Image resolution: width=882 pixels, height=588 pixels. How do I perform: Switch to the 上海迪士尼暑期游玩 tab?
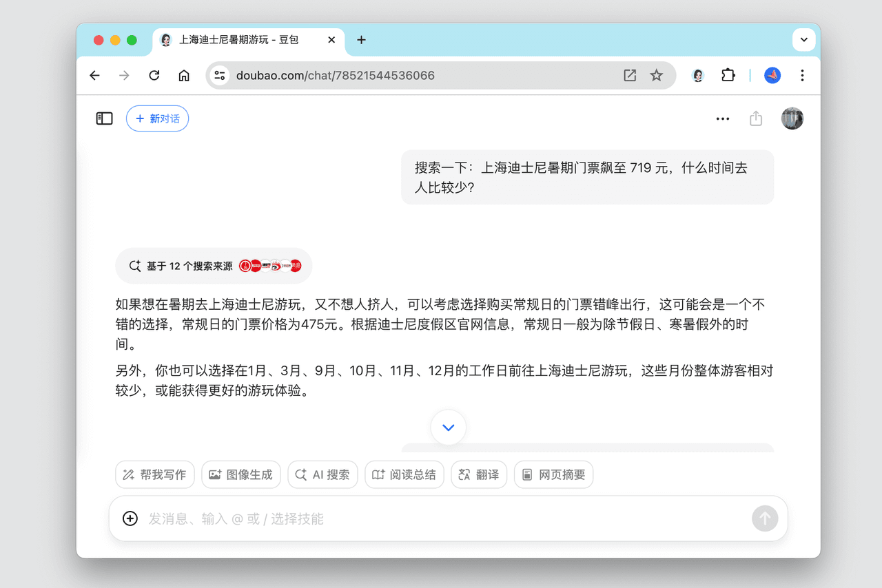coord(238,40)
